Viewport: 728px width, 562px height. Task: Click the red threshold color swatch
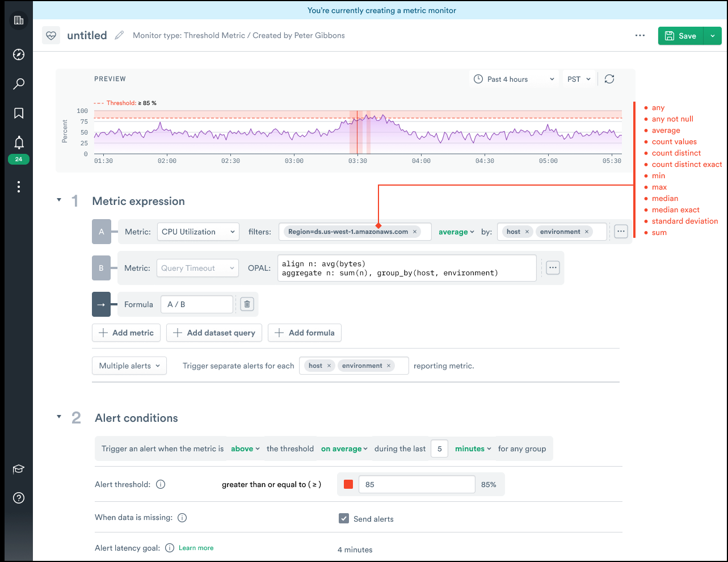click(x=348, y=484)
